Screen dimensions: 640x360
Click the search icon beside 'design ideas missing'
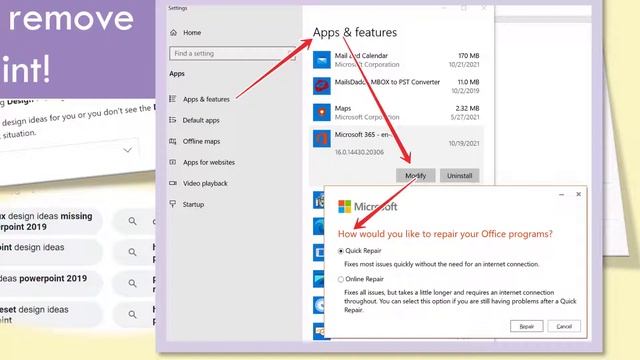pyautogui.click(x=132, y=221)
